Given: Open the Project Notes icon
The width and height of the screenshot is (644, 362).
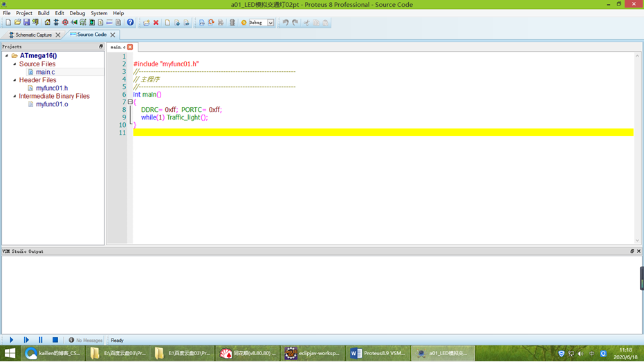Looking at the screenshot, I should click(118, 23).
